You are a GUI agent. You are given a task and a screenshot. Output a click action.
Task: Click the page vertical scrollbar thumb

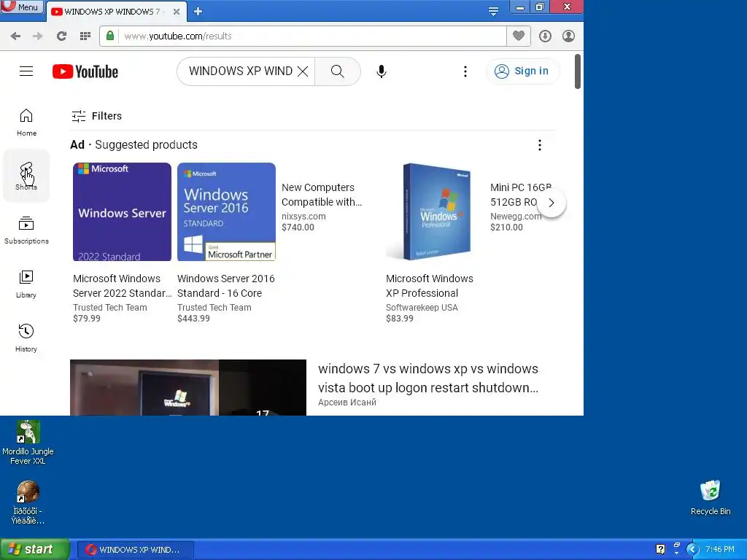pos(578,71)
